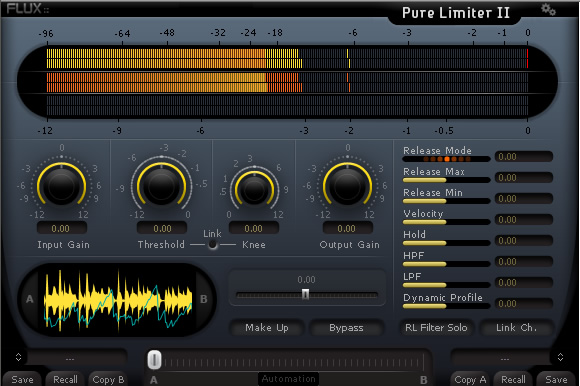This screenshot has width=580, height=386.
Task: Select A in the waveform display
Action: pyautogui.click(x=30, y=299)
